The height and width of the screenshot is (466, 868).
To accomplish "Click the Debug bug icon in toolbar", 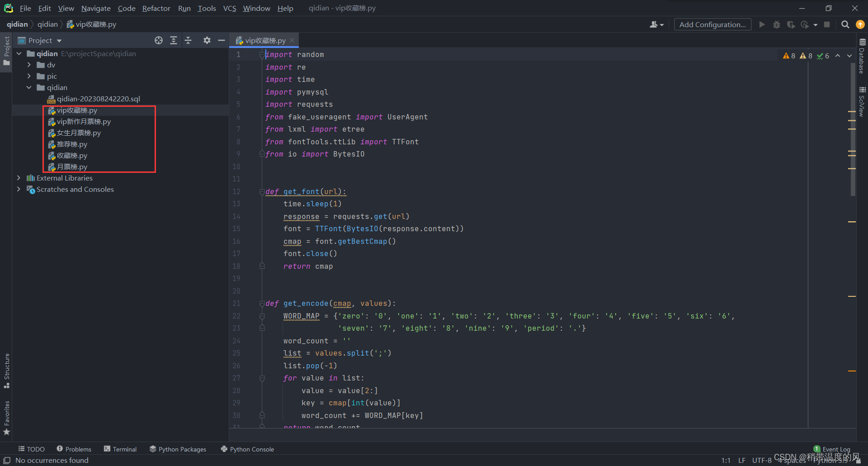I will (777, 24).
